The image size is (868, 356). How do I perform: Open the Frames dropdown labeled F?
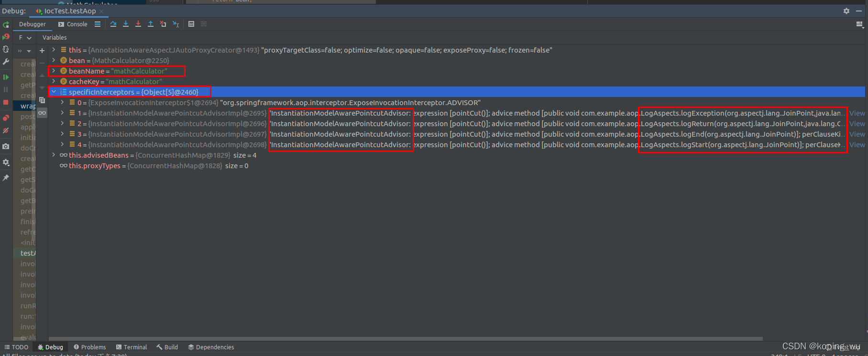point(25,37)
